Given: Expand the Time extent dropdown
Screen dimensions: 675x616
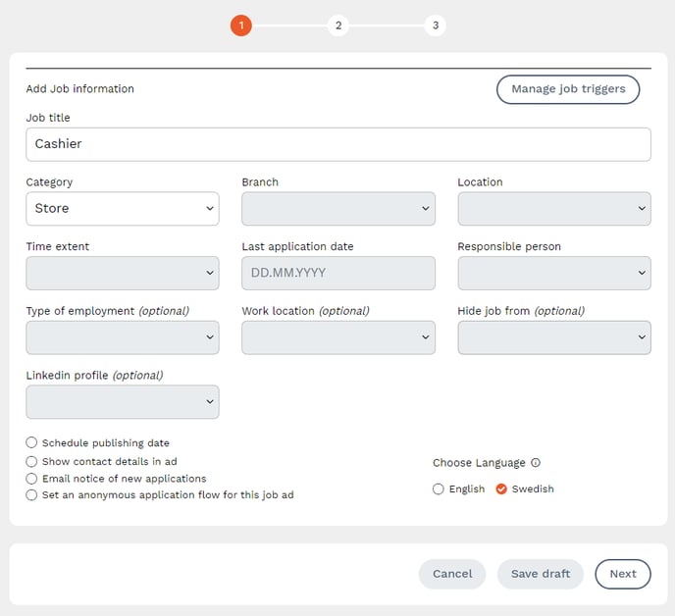Looking at the screenshot, I should [122, 274].
